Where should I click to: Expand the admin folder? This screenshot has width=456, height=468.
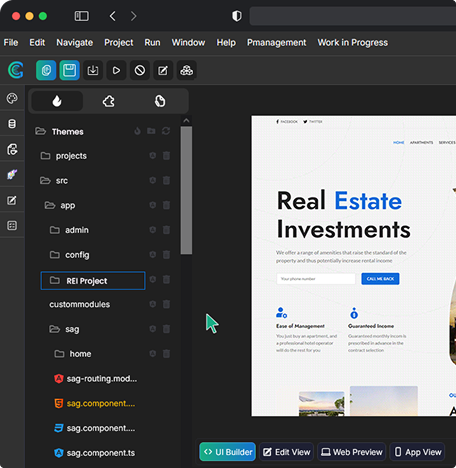pyautogui.click(x=54, y=230)
